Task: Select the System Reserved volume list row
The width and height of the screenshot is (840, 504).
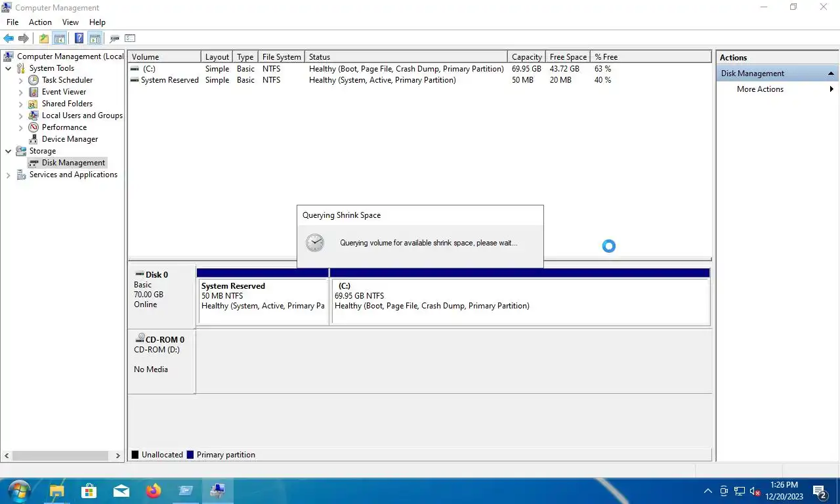Action: click(420, 80)
